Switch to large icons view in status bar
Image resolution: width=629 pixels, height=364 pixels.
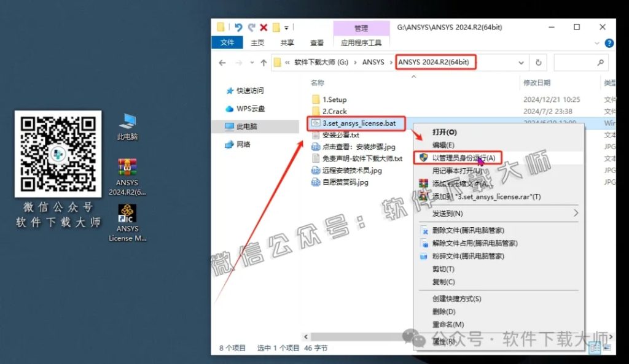(608, 348)
